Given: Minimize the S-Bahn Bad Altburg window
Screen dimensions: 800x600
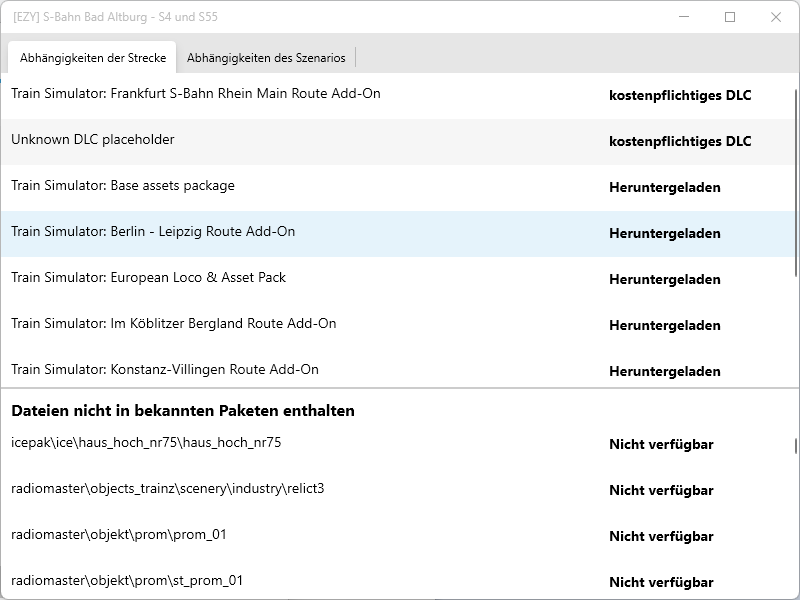Looking at the screenshot, I should (684, 17).
